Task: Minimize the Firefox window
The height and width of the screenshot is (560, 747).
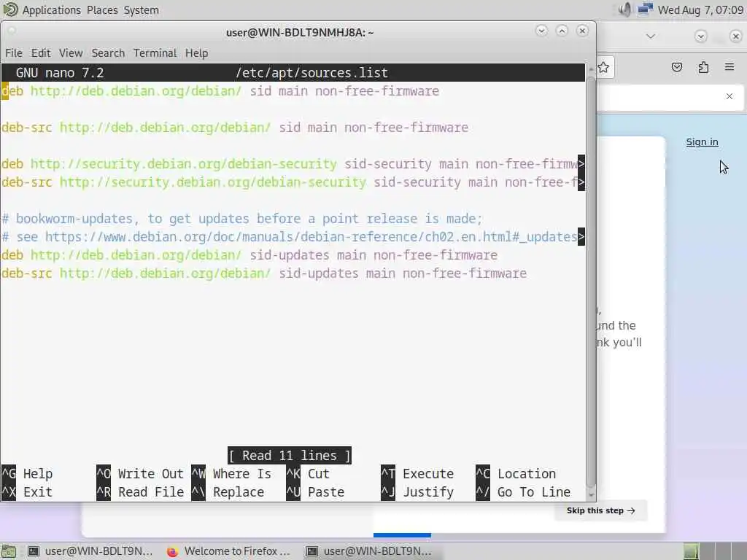Action: coord(700,36)
